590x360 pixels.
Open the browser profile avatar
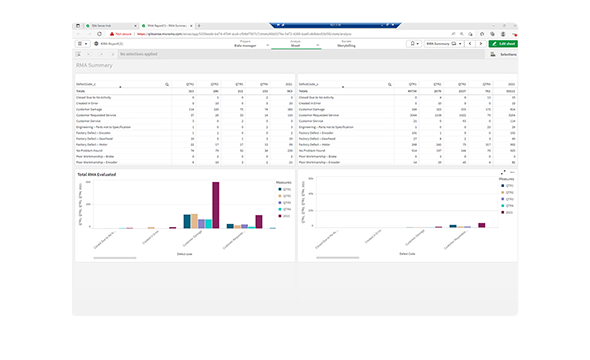pos(503,34)
